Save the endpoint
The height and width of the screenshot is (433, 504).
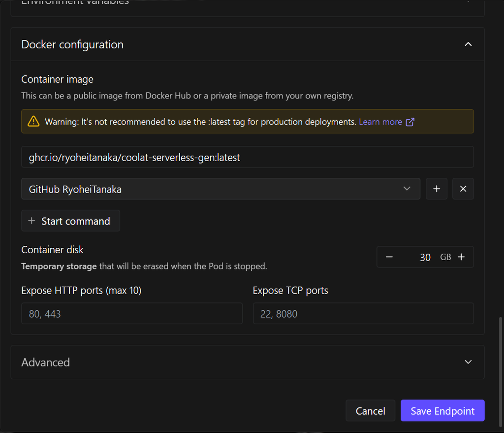point(442,411)
